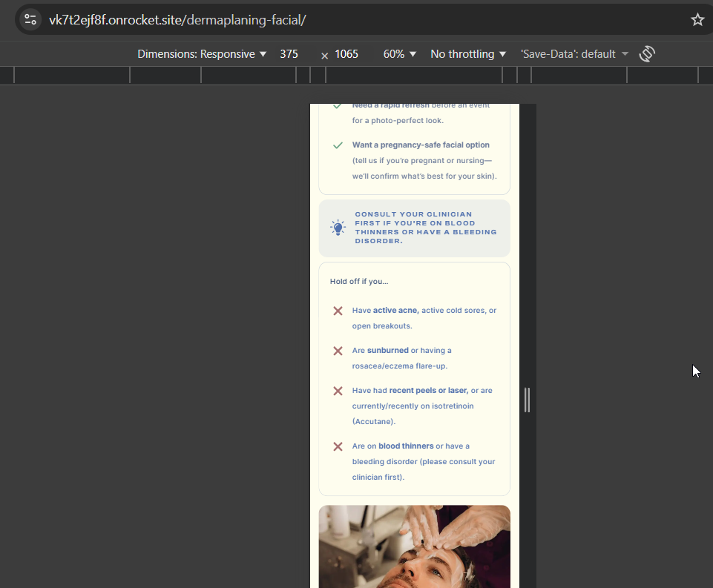Screen dimensions: 713x588
Task: Click 'rosacea/eczema flare-up.' text
Action: tap(399, 366)
